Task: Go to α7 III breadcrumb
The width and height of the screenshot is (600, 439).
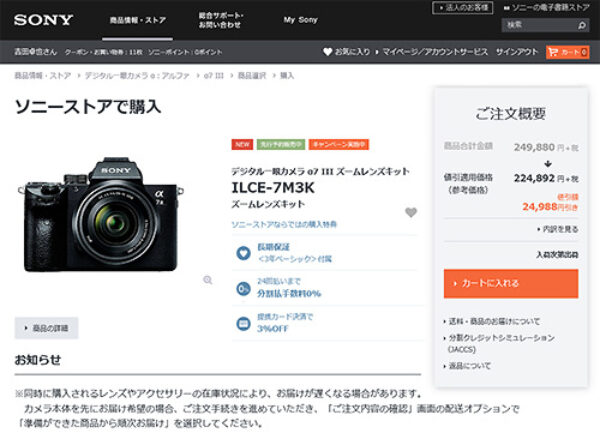Action: [x=214, y=75]
